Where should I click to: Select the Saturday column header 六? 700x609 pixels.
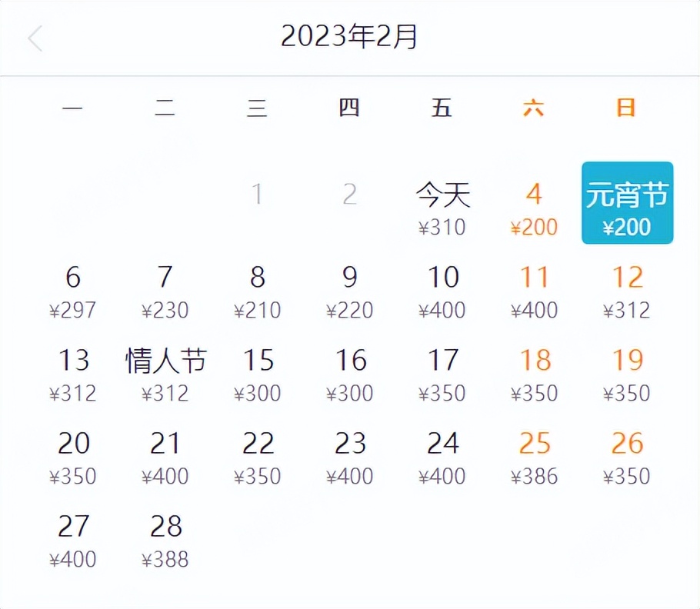tap(535, 108)
